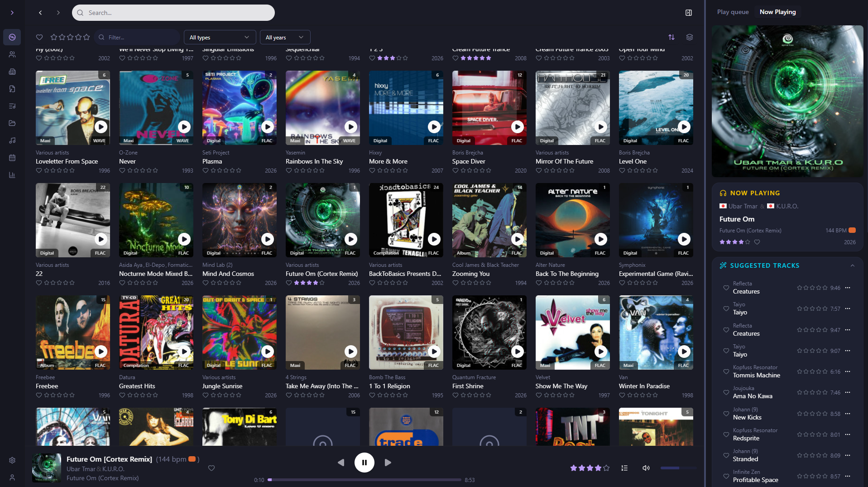Open more options for New Kicks
The image size is (868, 487).
(848, 414)
